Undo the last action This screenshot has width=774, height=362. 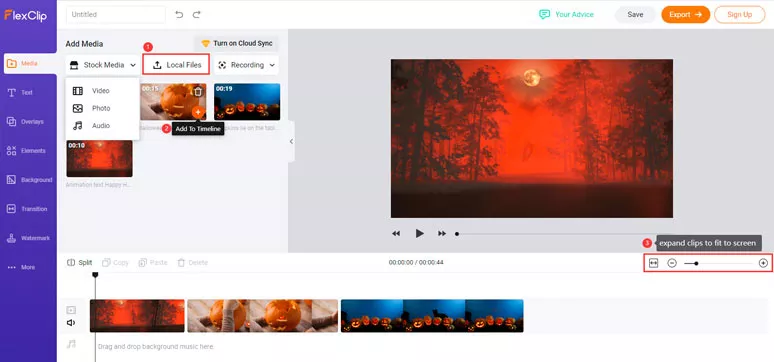point(179,15)
